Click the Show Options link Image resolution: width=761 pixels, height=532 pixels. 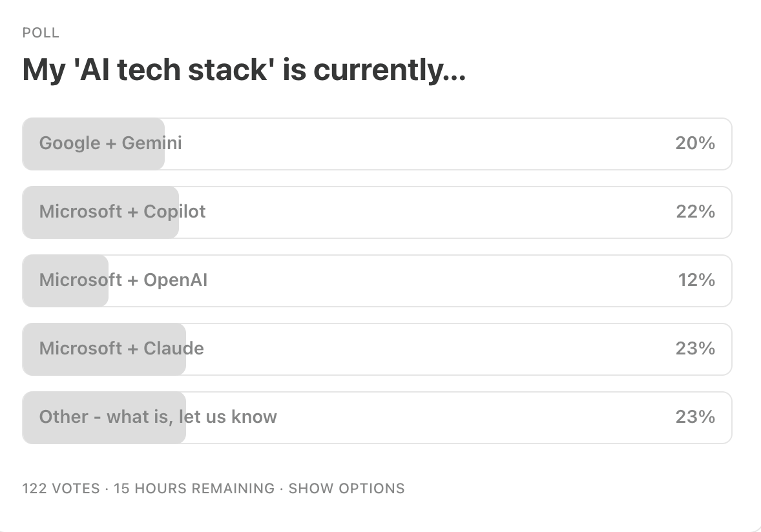[346, 488]
